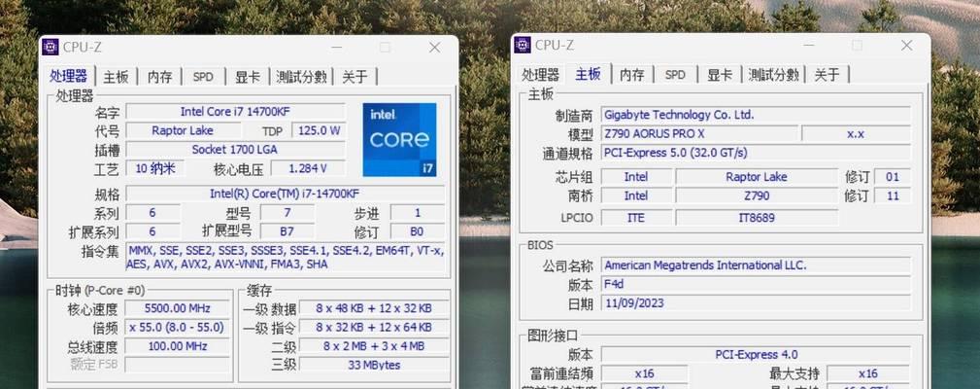This screenshot has width=980, height=389.
Task: Click the southbridge model Z790
Action: [757, 195]
